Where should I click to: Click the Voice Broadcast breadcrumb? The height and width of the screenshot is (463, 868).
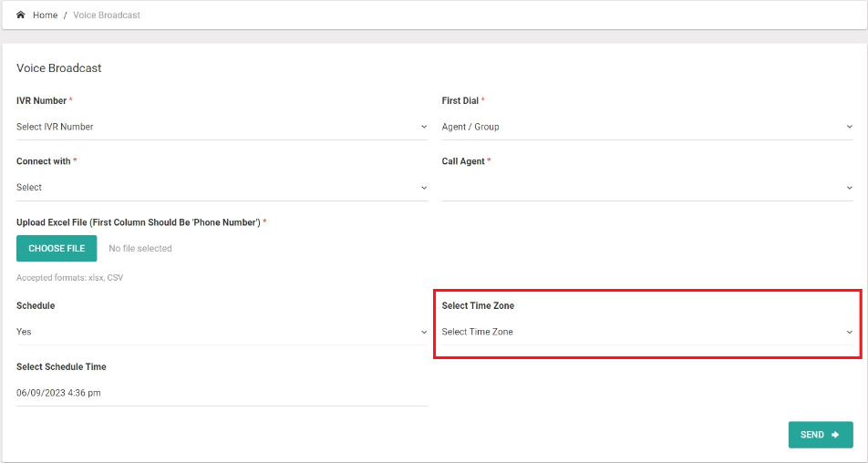click(107, 15)
